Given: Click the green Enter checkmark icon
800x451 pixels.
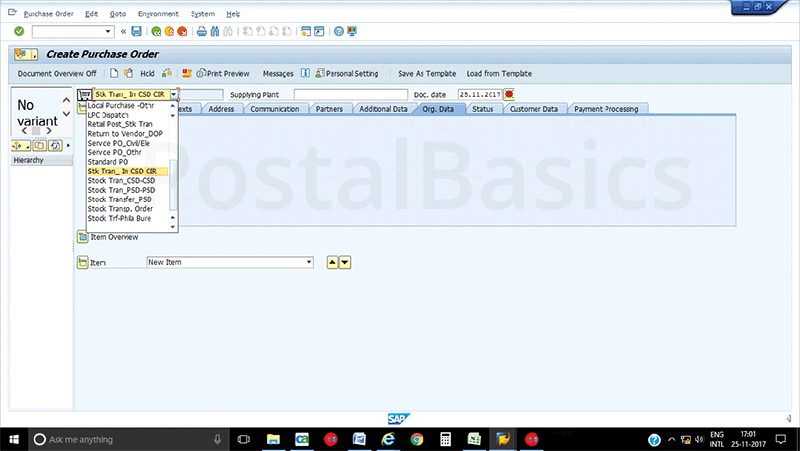Looking at the screenshot, I should (19, 31).
